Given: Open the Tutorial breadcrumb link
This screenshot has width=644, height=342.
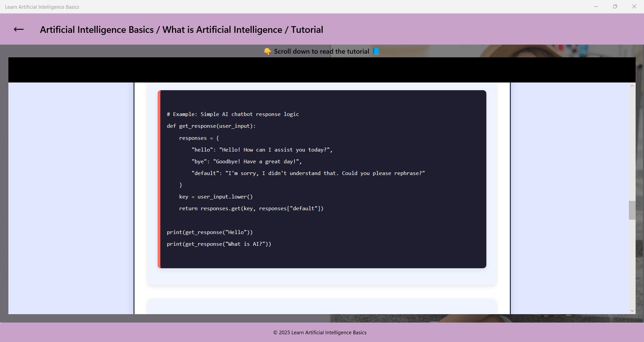Looking at the screenshot, I should [306, 30].
